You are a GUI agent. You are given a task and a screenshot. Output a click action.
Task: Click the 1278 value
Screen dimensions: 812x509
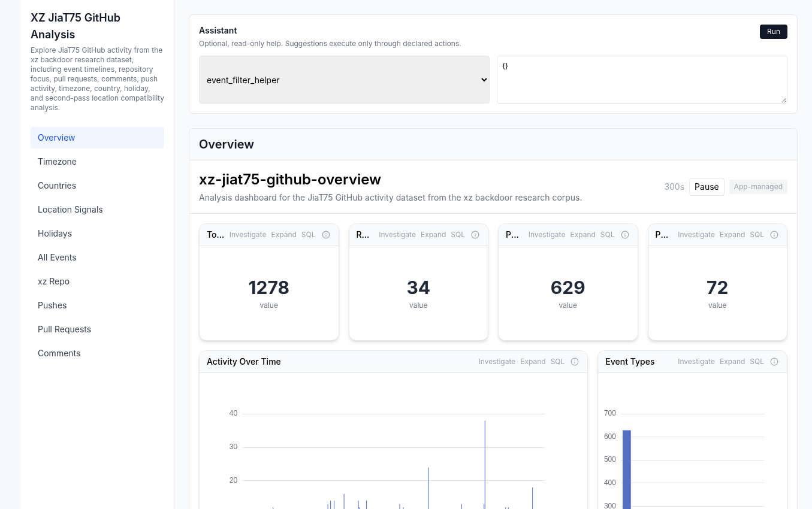269,288
